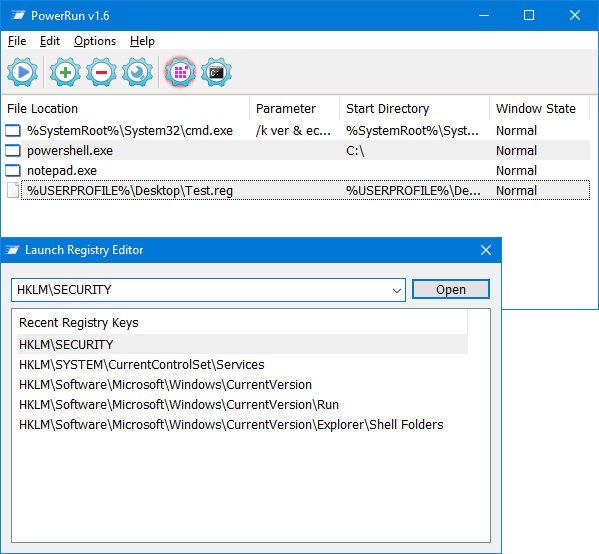Select recent key ending in Explorer\Shell Folders
Image resolution: width=599 pixels, height=554 pixels.
coord(231,424)
